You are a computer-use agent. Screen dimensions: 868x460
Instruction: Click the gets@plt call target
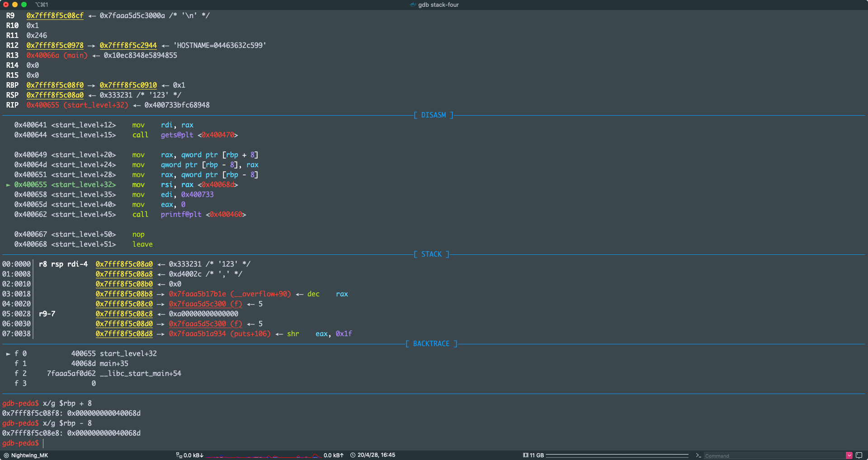177,135
